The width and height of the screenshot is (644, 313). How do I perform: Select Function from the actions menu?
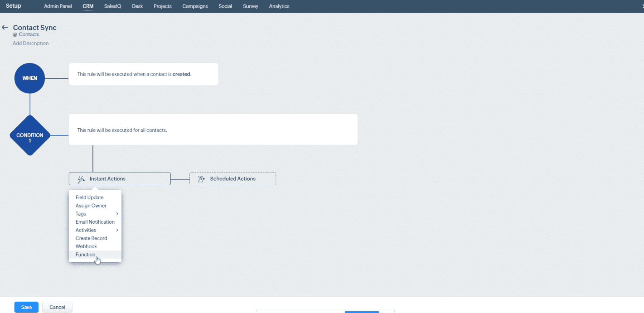85,254
